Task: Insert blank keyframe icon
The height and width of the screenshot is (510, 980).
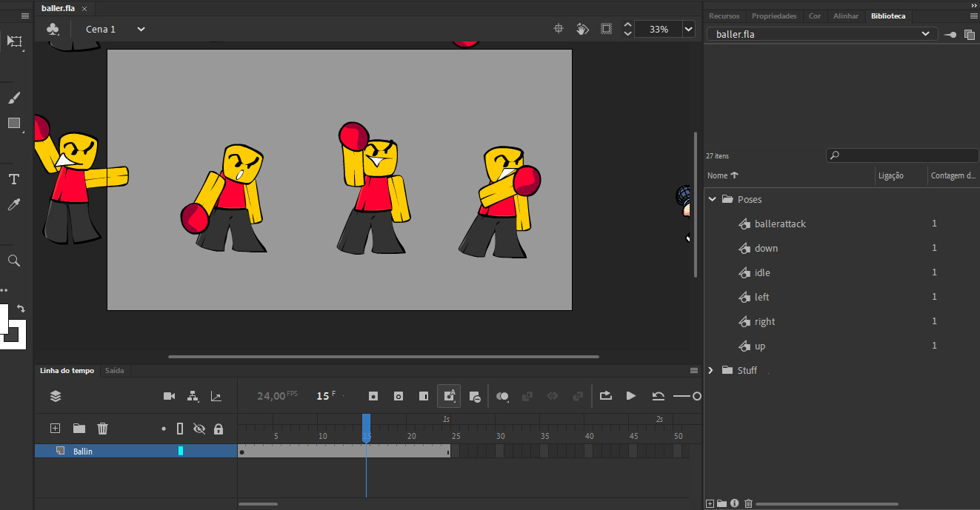Action: point(398,396)
